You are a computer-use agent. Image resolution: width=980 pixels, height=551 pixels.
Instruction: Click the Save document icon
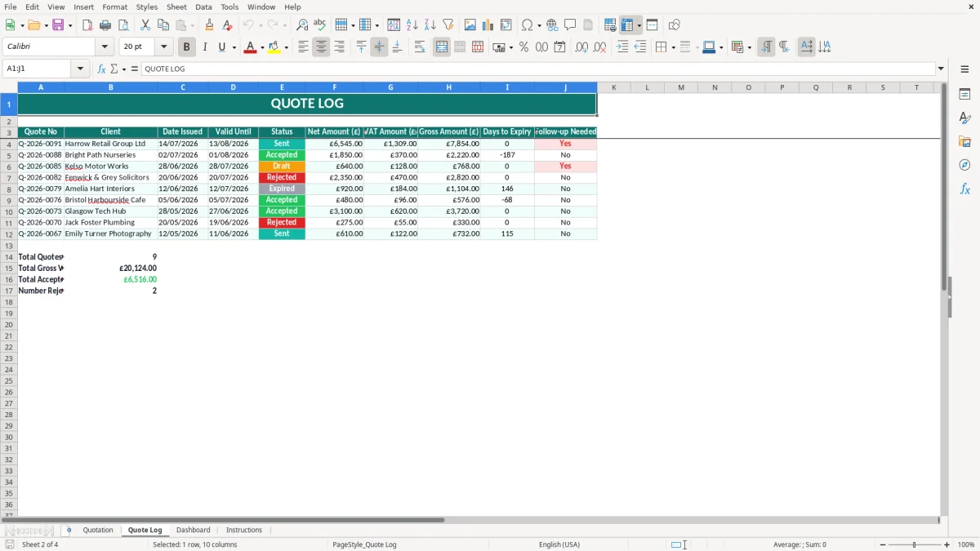(x=58, y=25)
